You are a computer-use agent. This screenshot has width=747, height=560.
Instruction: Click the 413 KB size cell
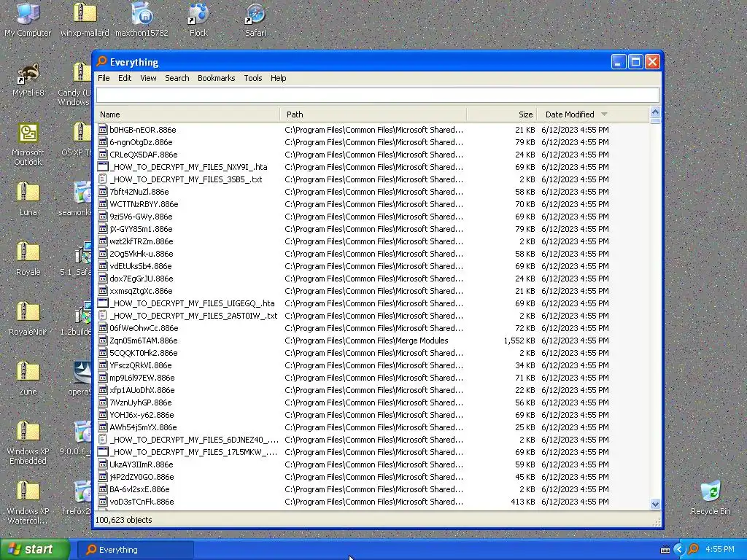(522, 502)
